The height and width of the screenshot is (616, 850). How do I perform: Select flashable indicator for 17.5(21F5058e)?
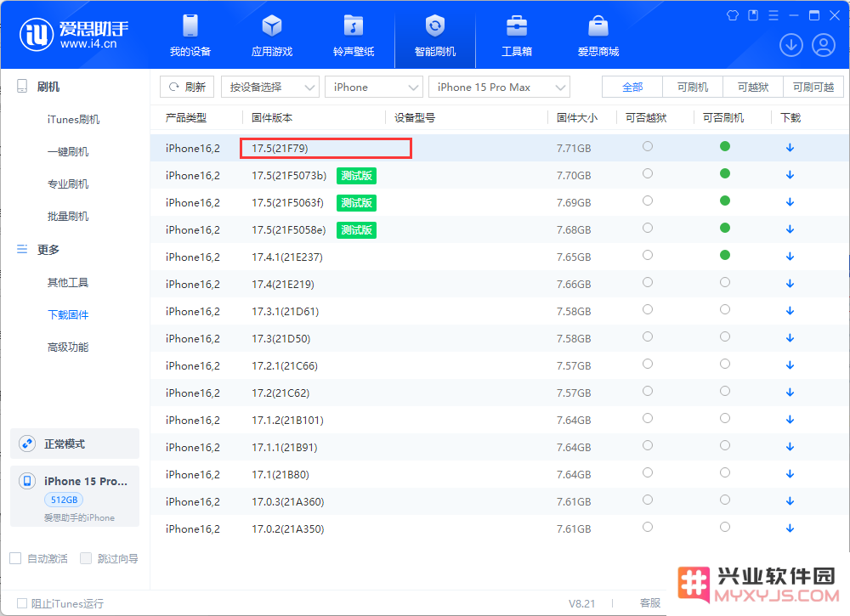click(x=725, y=228)
